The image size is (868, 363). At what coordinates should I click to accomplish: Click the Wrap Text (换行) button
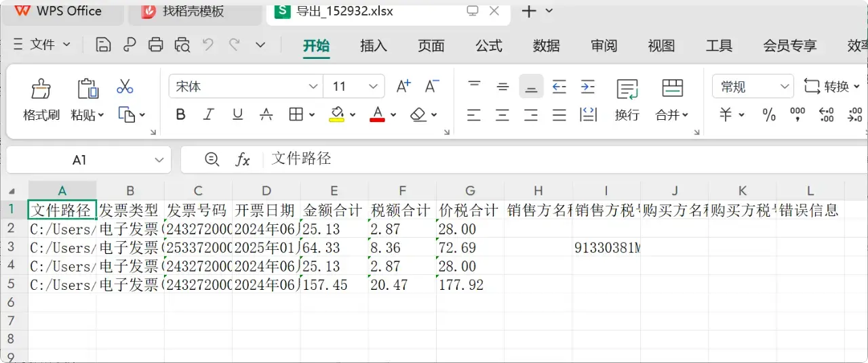[x=627, y=100]
